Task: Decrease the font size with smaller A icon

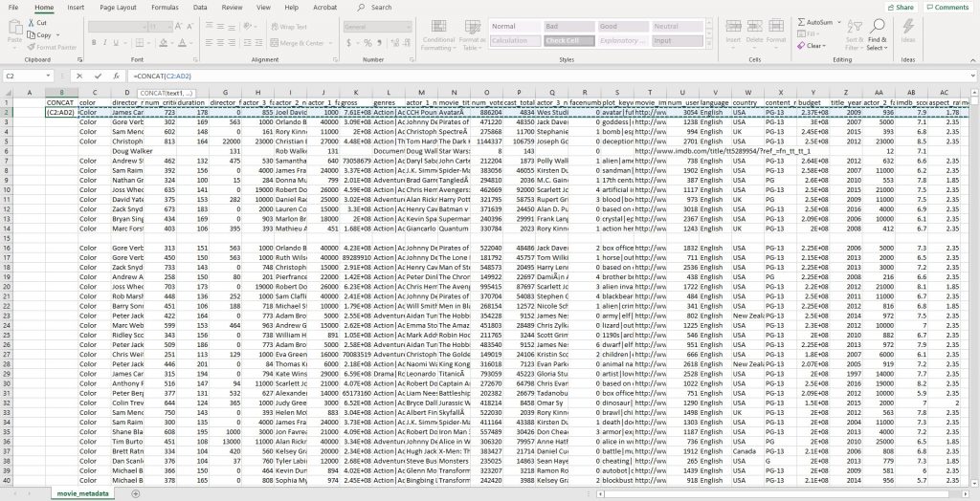Action: 190,26
